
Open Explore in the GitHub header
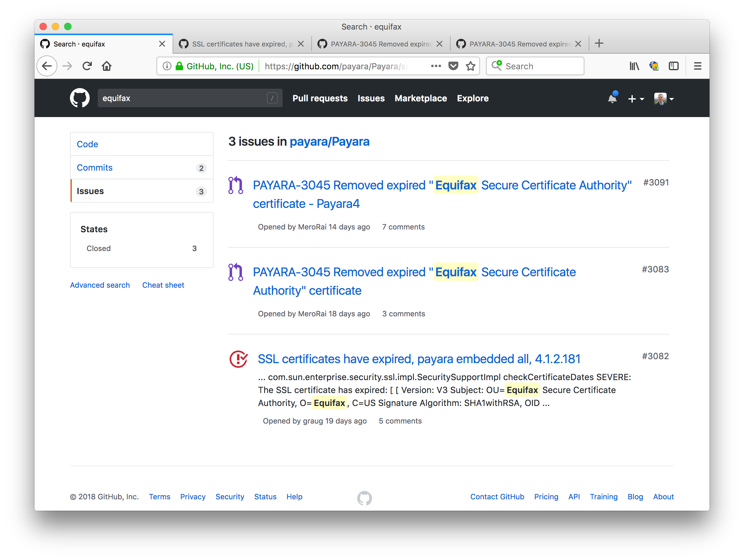point(472,98)
